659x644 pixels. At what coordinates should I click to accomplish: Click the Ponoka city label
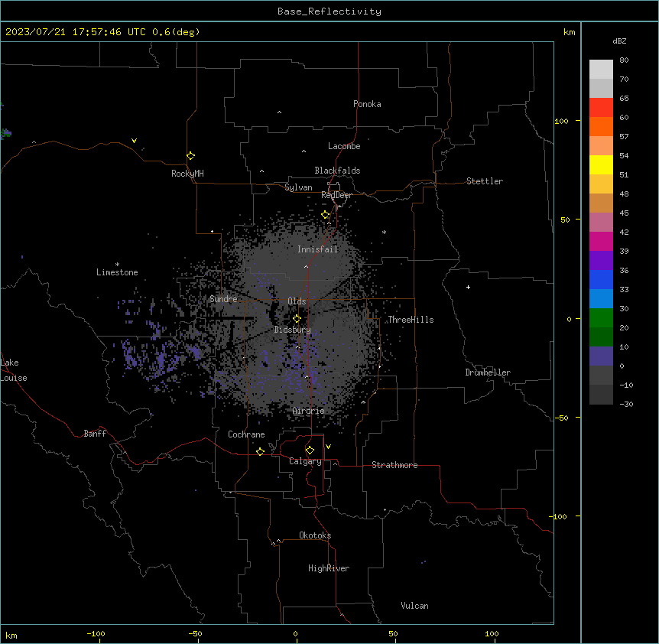(367, 104)
